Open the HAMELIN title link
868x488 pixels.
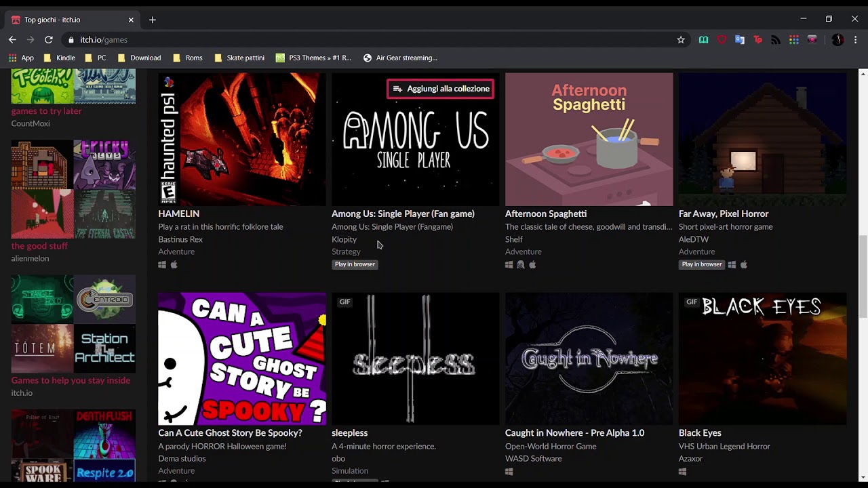click(179, 213)
